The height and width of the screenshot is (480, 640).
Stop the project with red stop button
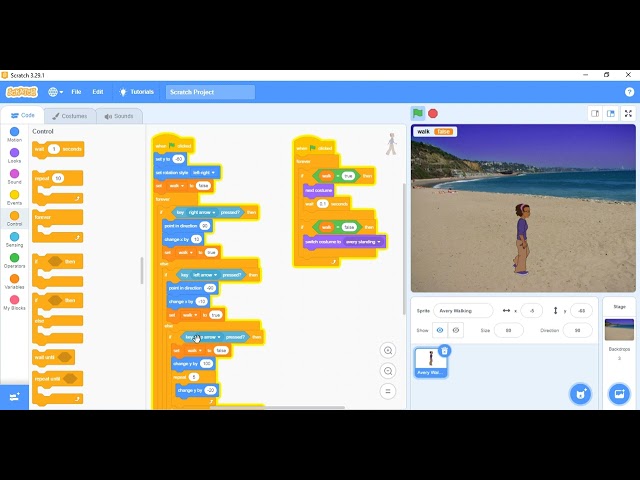[433, 113]
